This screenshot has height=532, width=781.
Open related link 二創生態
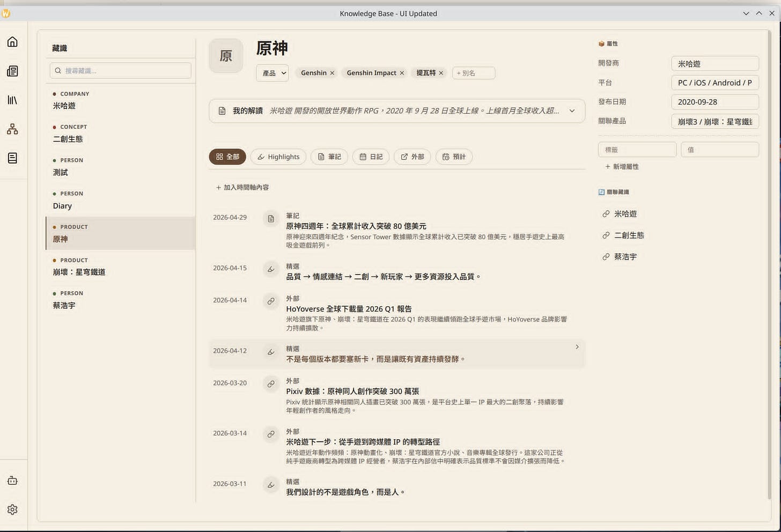click(x=629, y=235)
